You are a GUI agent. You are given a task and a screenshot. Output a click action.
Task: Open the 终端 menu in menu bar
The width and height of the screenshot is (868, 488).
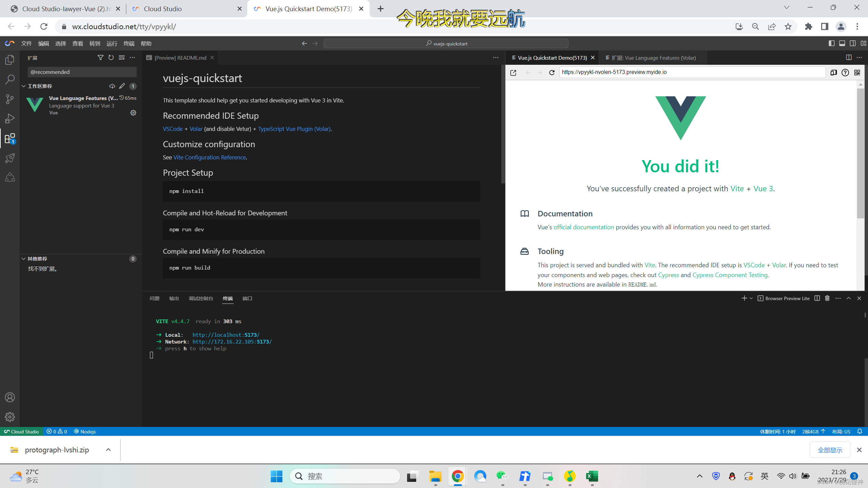(129, 43)
